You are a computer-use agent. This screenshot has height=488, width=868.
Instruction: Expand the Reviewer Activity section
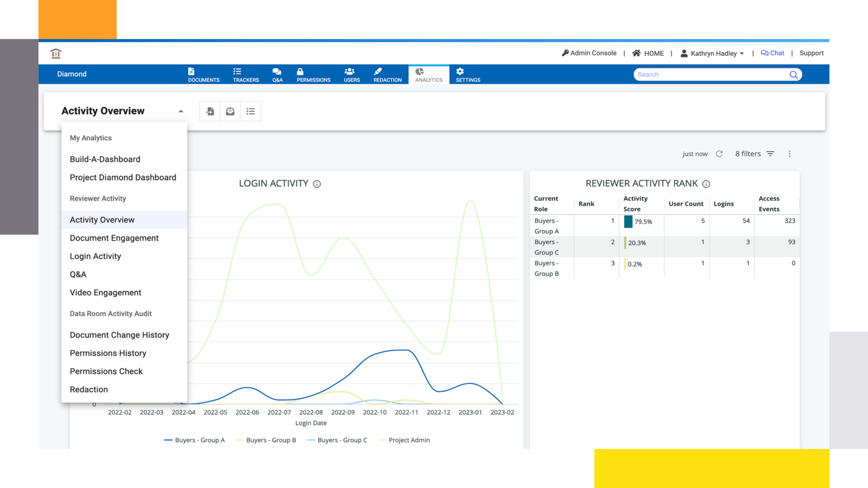tap(98, 198)
